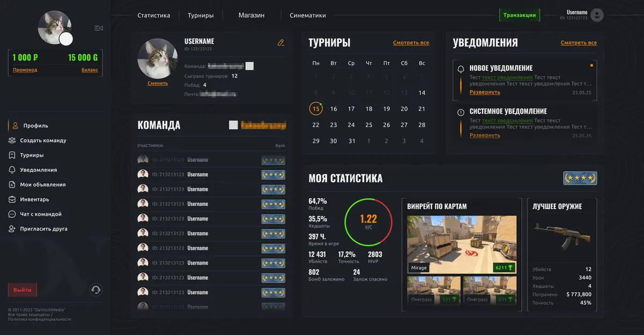Click the Профиль person icon in the sidebar

(x=15, y=125)
